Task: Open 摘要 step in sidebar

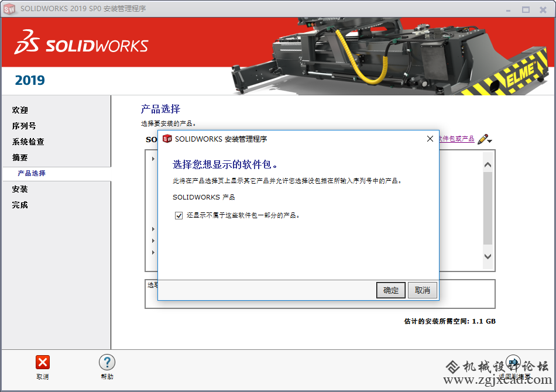Action: pos(20,157)
